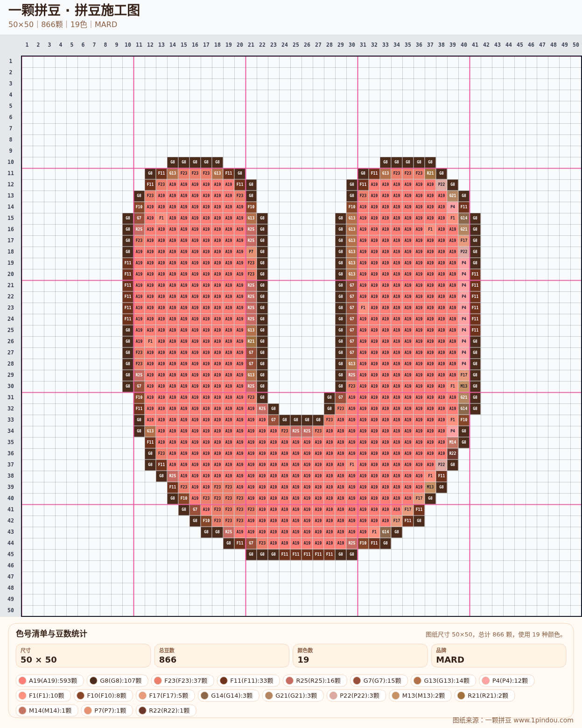Click the only P7 bead cell in grid
The height and width of the screenshot is (728, 582).
(251, 252)
